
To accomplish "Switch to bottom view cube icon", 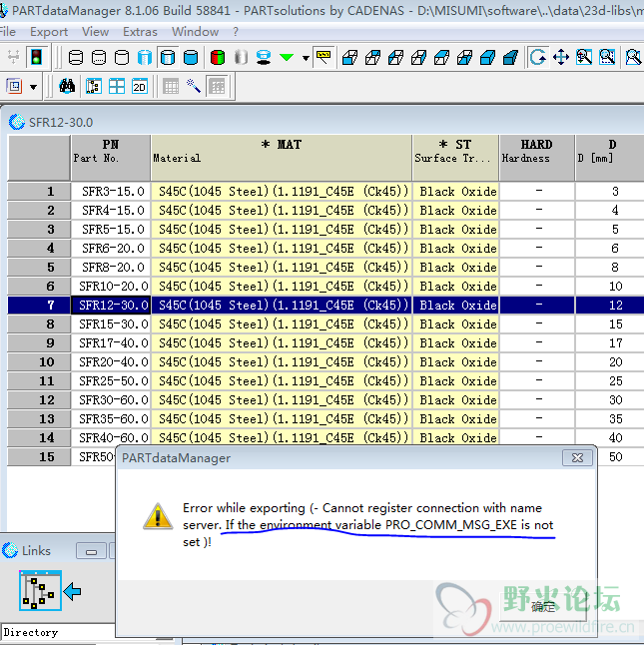I will 465,57.
